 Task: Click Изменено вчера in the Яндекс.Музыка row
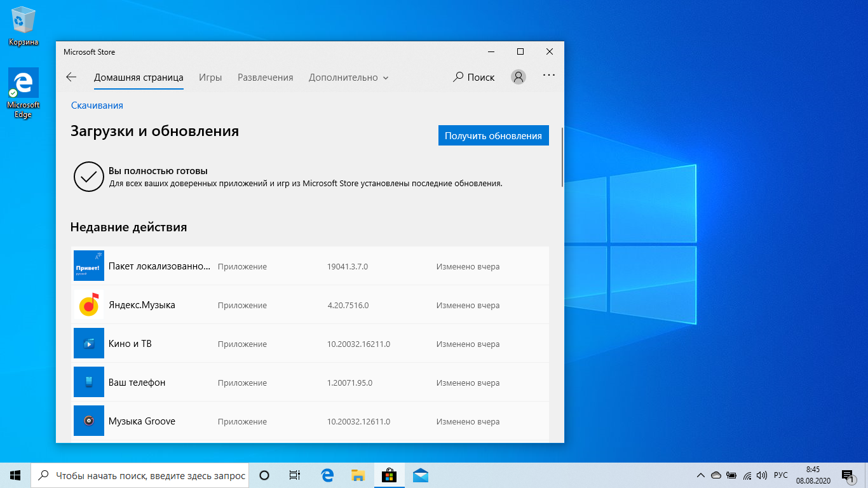coord(468,306)
